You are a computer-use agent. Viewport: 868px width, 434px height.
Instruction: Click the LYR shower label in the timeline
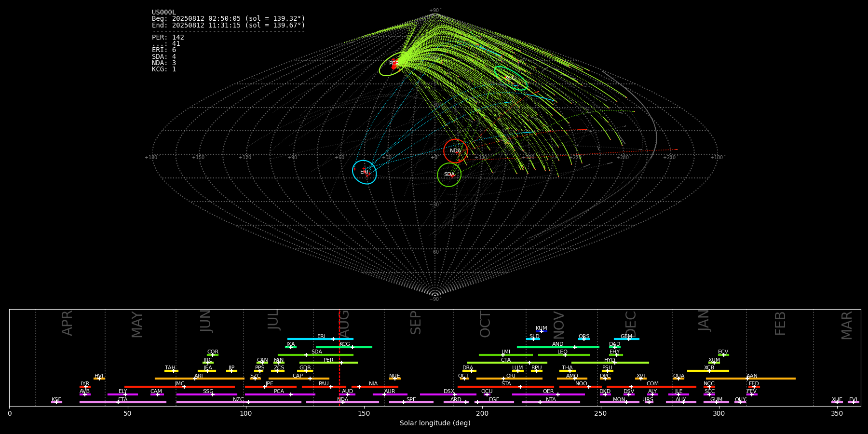pyautogui.click(x=85, y=384)
